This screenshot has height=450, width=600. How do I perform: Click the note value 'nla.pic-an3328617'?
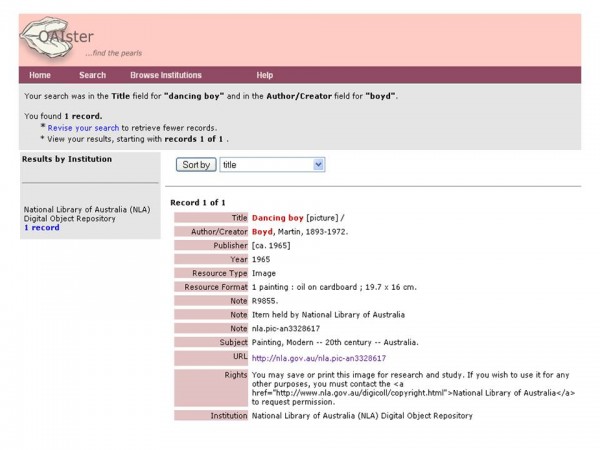click(286, 328)
